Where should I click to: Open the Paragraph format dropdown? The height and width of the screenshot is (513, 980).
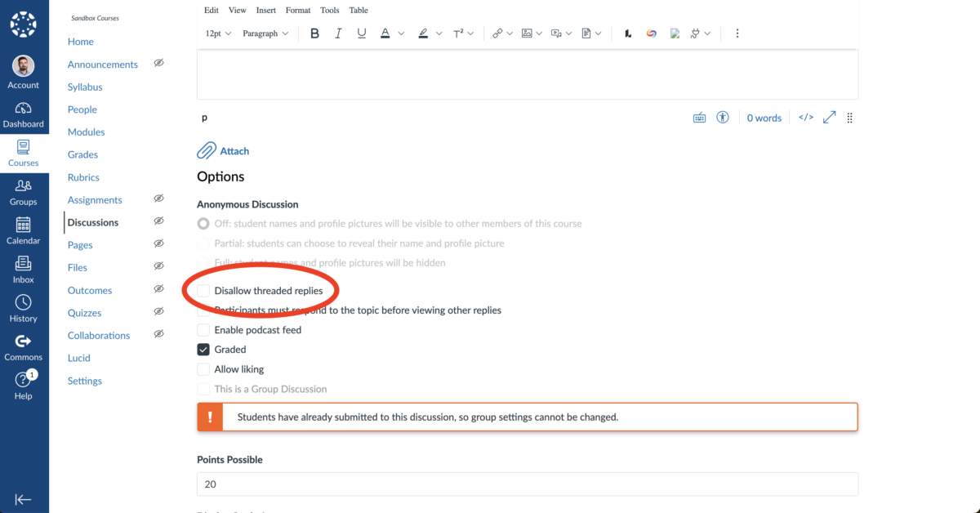point(263,33)
